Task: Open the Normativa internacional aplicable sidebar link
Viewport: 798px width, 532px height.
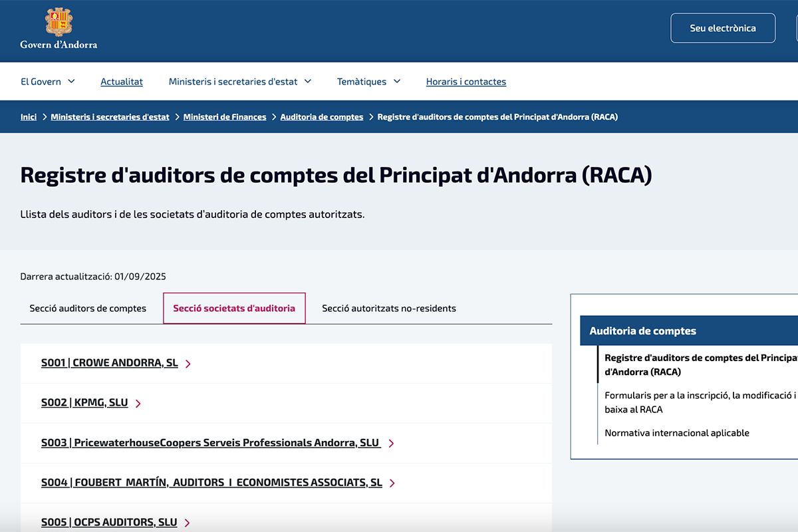Action: [677, 432]
